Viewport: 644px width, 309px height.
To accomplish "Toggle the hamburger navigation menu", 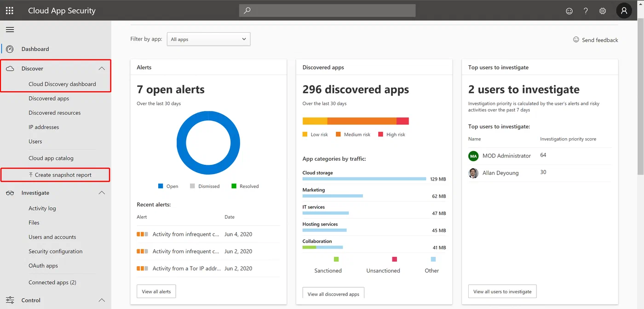I will 10,29.
